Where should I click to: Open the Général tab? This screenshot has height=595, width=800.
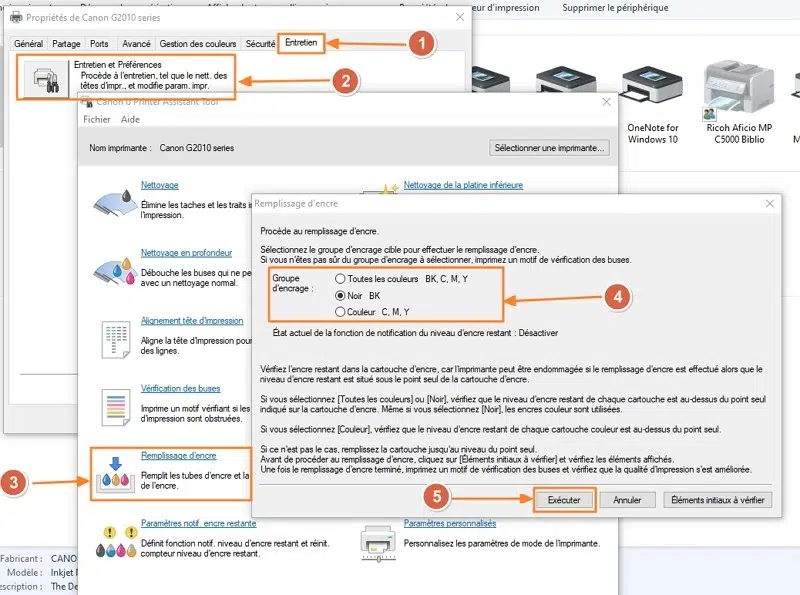(28, 44)
